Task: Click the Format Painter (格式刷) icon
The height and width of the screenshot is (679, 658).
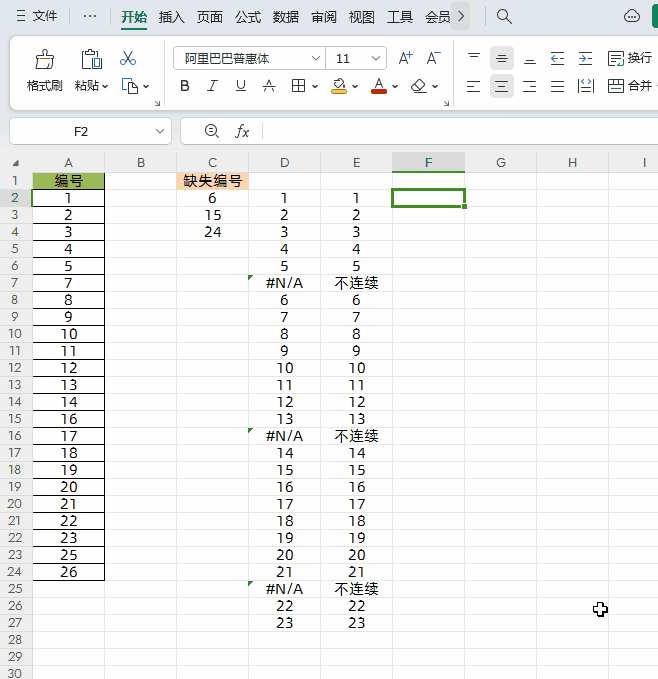Action: point(44,60)
